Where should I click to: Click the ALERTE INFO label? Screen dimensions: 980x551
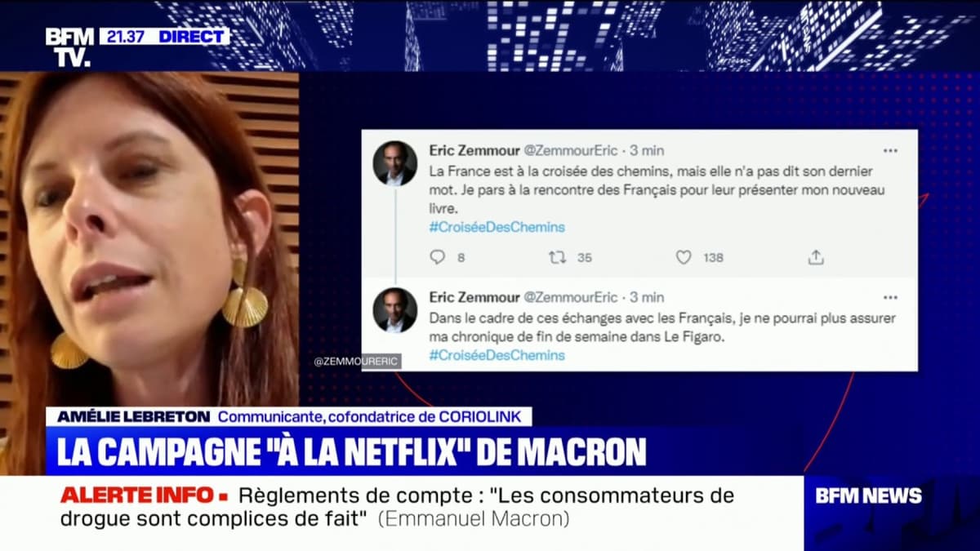(x=144, y=495)
